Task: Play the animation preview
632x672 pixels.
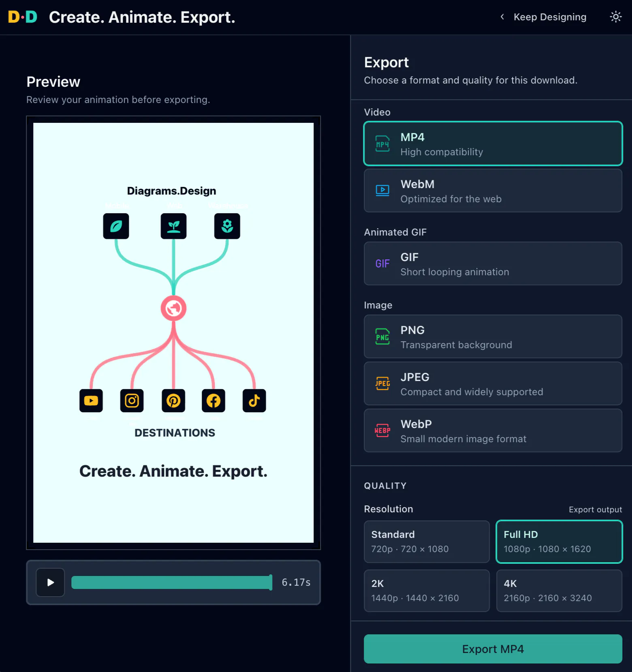Action: (50, 582)
